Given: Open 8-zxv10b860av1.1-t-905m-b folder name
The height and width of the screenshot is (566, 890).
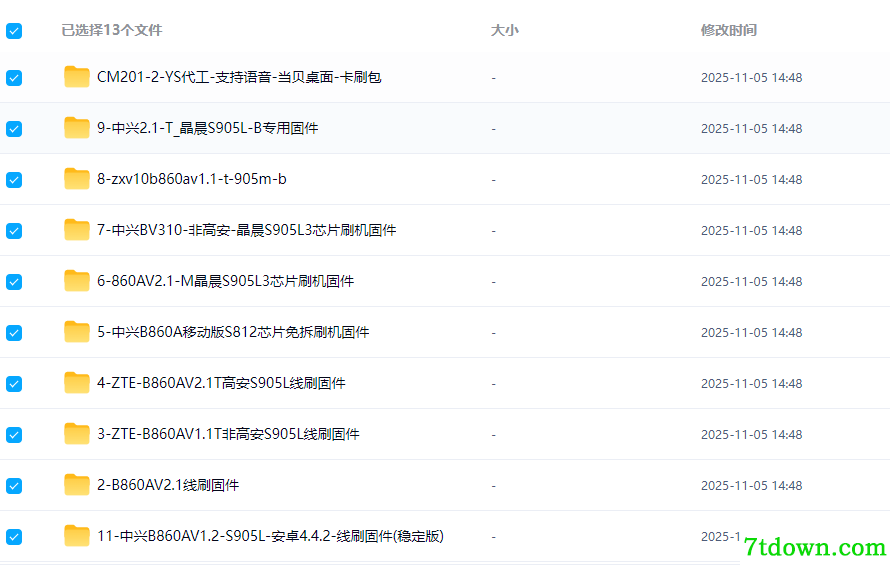Looking at the screenshot, I should [192, 179].
